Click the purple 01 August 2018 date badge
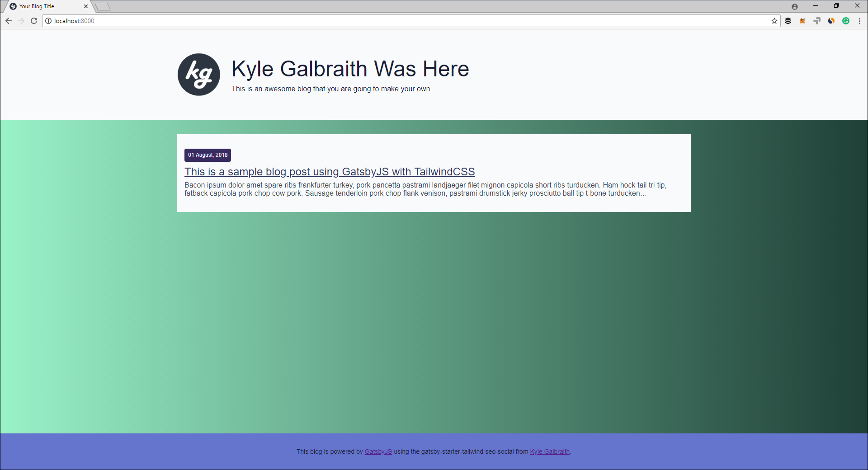The image size is (868, 470). click(x=208, y=155)
